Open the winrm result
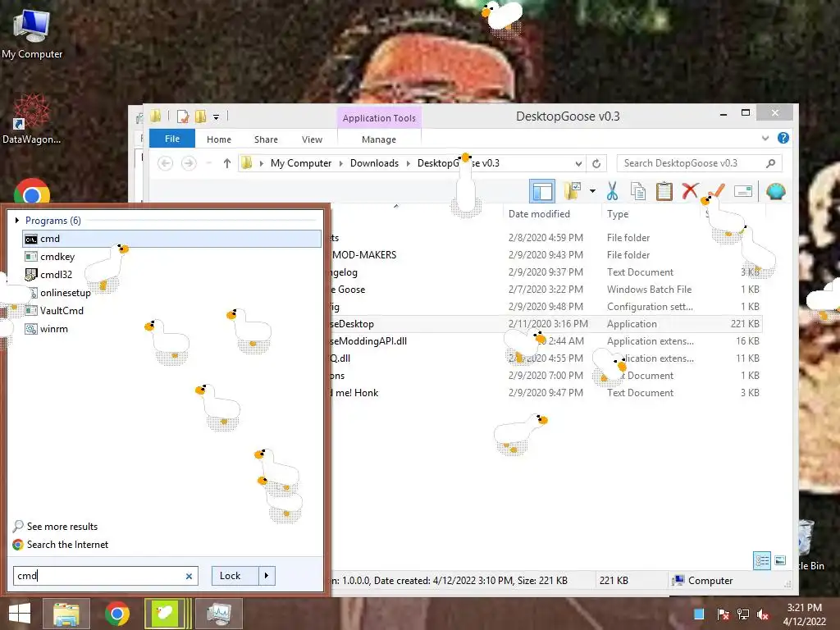840x630 pixels. [47, 329]
